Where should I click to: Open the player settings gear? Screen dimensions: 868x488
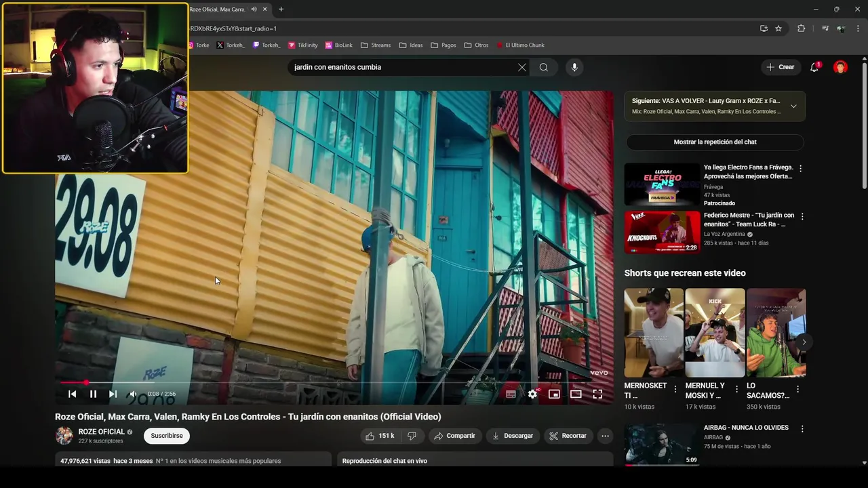coord(533,394)
